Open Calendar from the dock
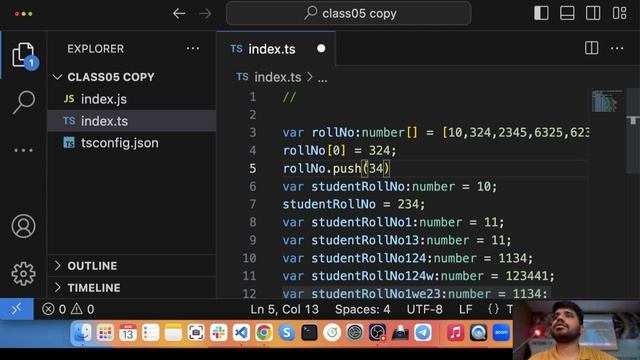The width and height of the screenshot is (640, 360). [128, 333]
